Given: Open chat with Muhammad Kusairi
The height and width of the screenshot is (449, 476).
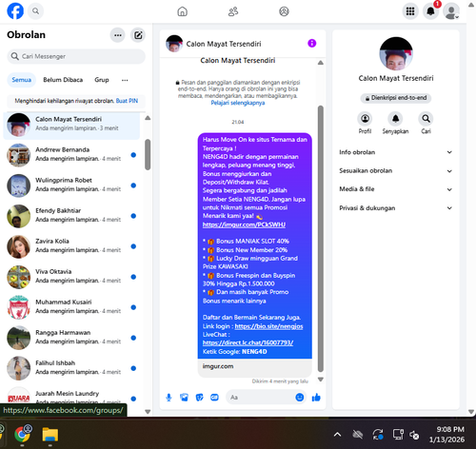Looking at the screenshot, I should 71,307.
